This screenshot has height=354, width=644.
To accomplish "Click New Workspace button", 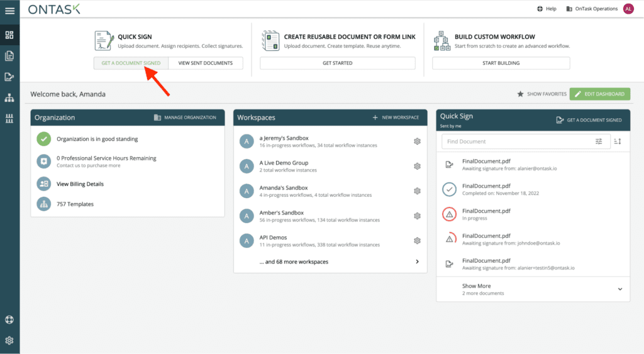I will click(x=396, y=118).
